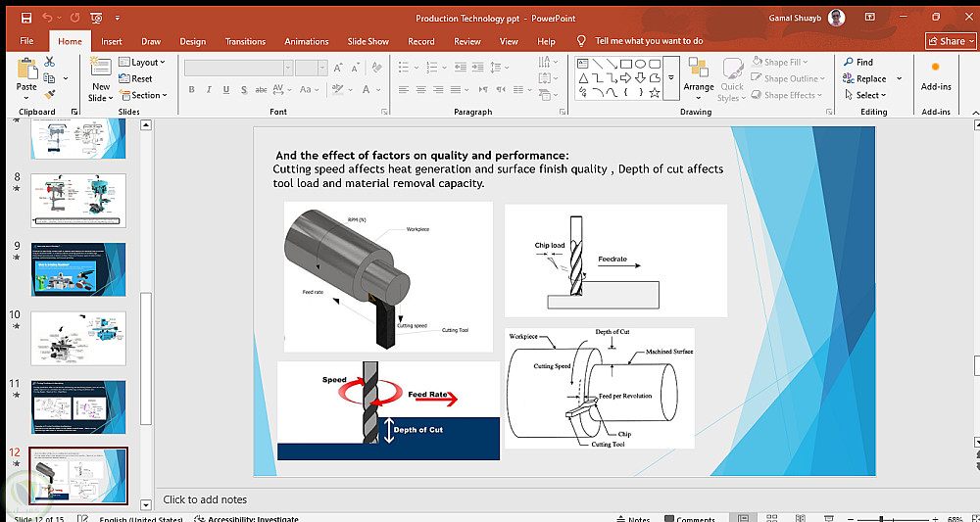Toggle Bold formatting
The width and height of the screenshot is (980, 522).
tap(191, 89)
